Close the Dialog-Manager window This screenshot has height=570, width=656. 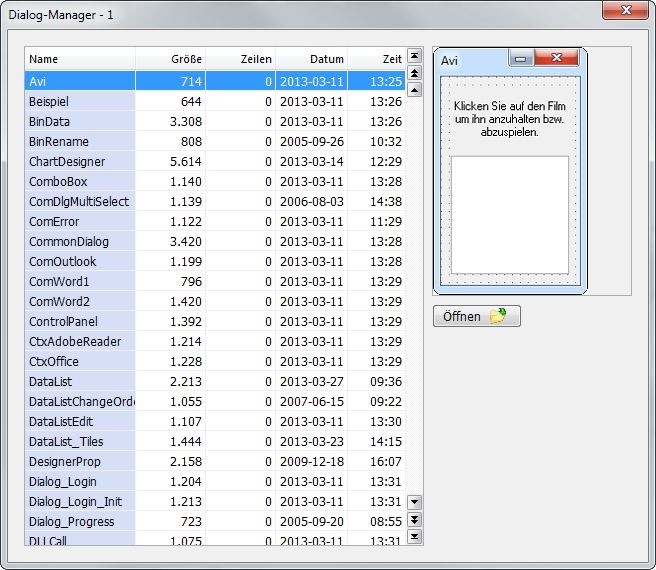point(626,10)
